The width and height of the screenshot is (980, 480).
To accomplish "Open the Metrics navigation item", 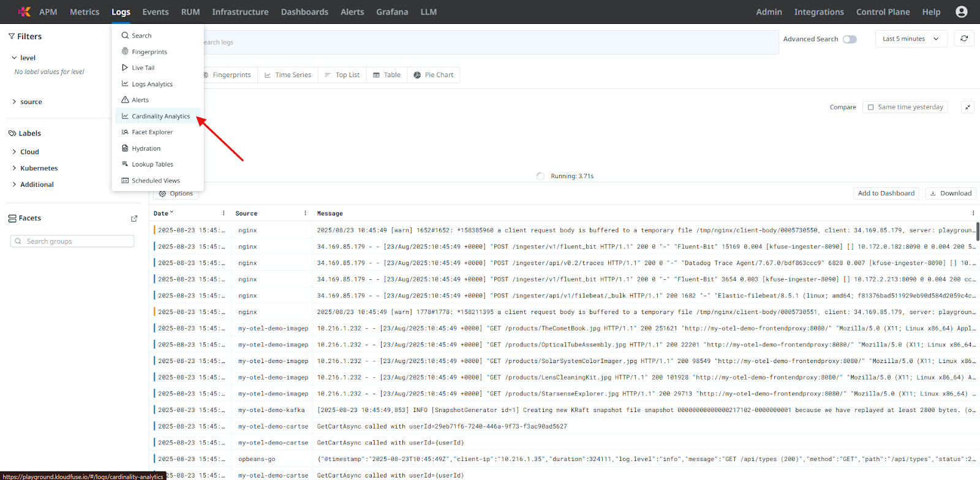I will tap(85, 12).
